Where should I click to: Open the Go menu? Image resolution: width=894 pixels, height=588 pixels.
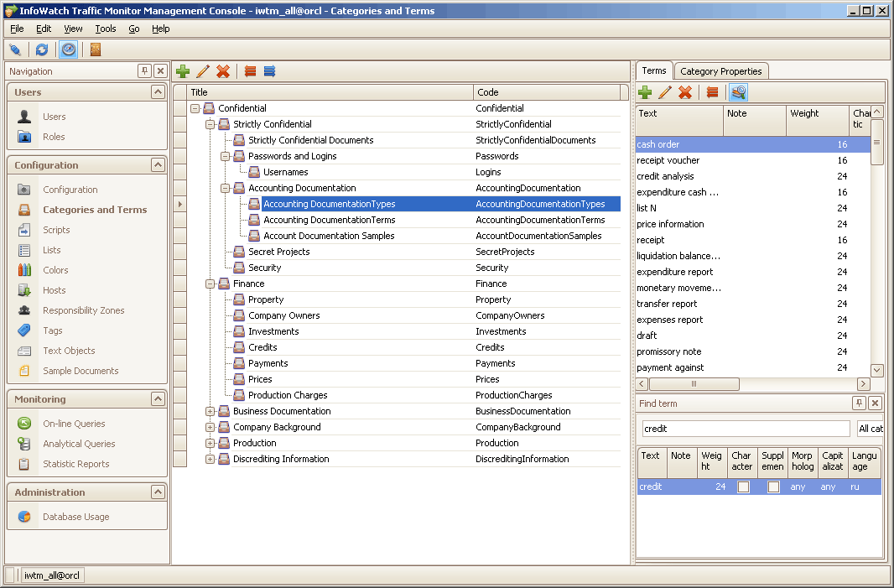[134, 29]
